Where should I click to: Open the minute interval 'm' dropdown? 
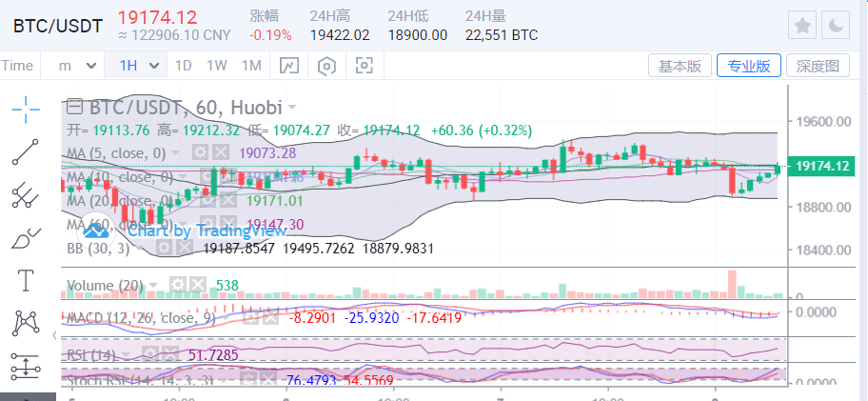[76, 66]
